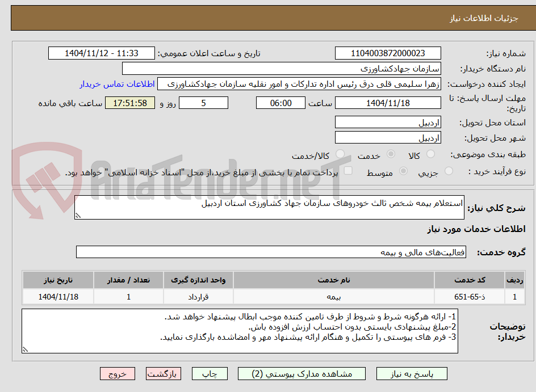The height and width of the screenshot is (392, 536).
Task: Click the خروج exit button
Action: [x=118, y=374]
